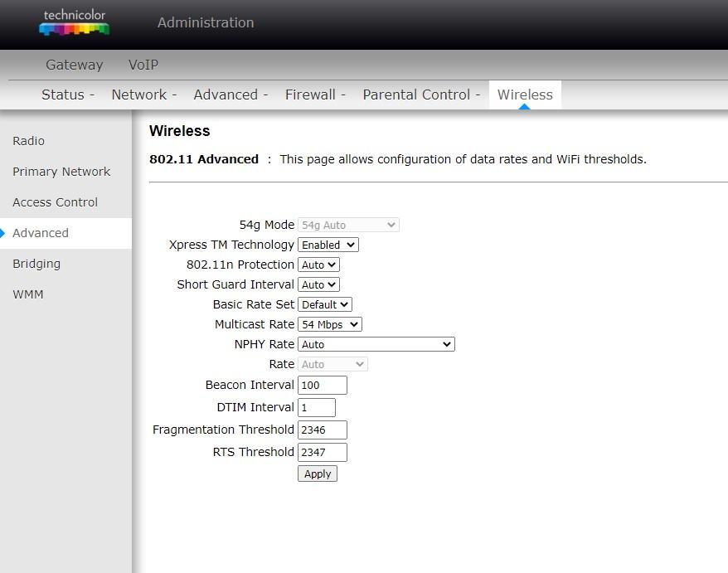Focus the RTS Threshold input field

pos(323,452)
